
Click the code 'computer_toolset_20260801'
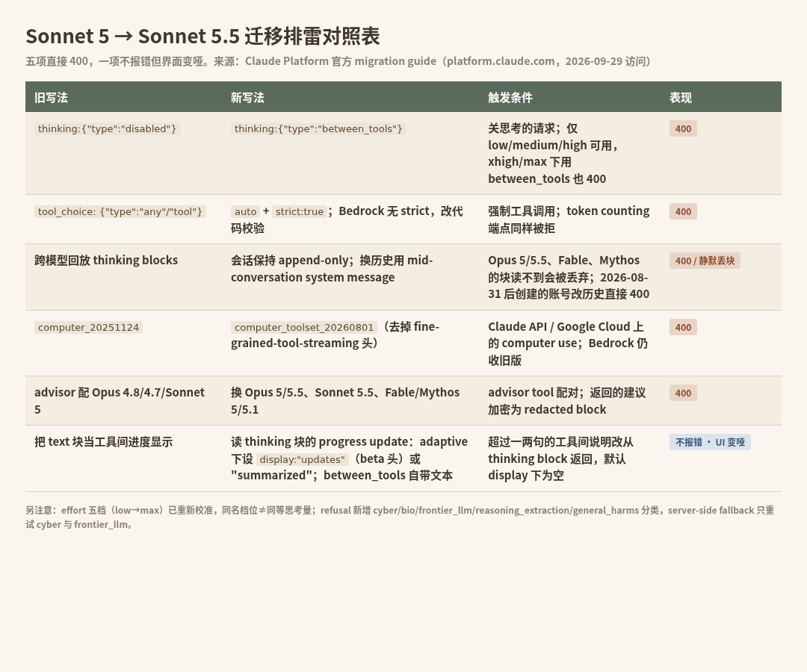point(303,328)
